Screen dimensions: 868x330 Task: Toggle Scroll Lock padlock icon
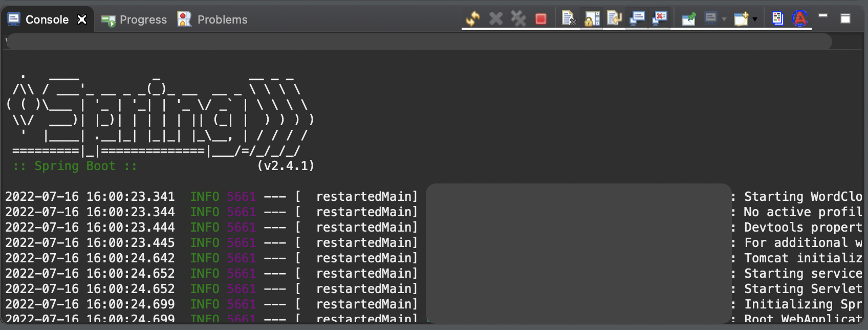(x=592, y=19)
